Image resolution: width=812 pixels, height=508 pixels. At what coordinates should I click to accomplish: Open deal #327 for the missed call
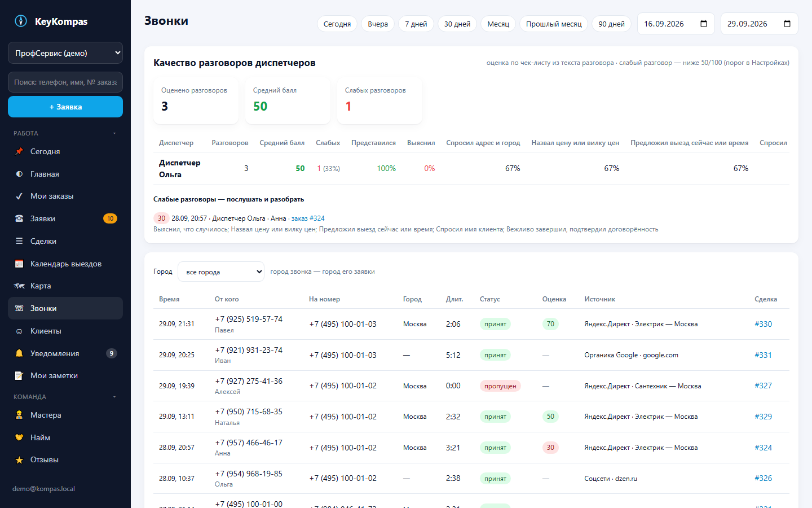[764, 386]
